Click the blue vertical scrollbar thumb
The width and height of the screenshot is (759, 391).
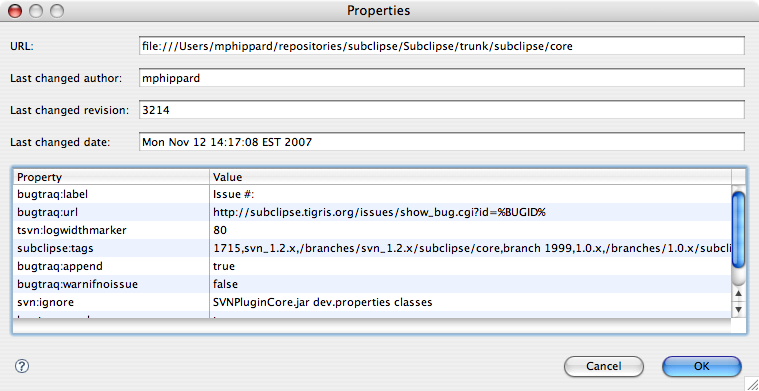(x=738, y=229)
